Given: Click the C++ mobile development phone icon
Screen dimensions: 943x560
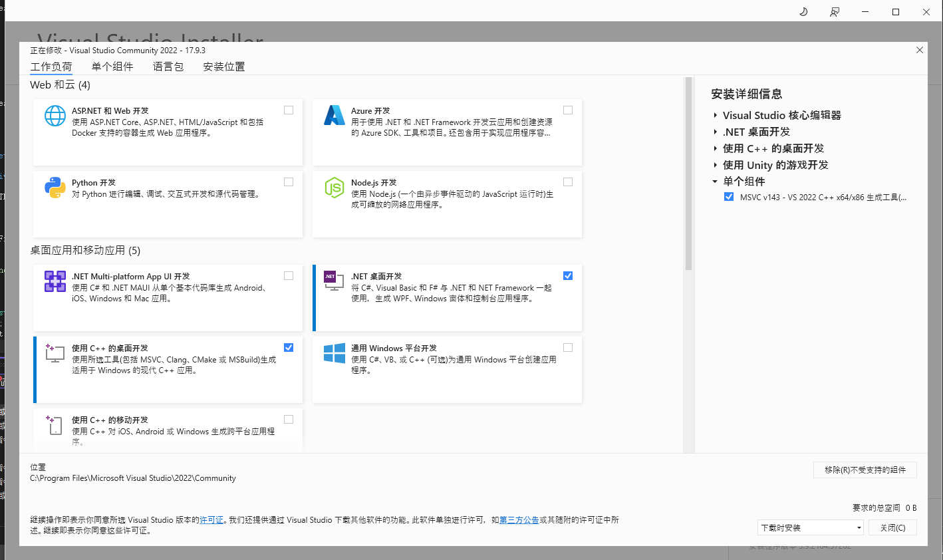Looking at the screenshot, I should pyautogui.click(x=55, y=424).
